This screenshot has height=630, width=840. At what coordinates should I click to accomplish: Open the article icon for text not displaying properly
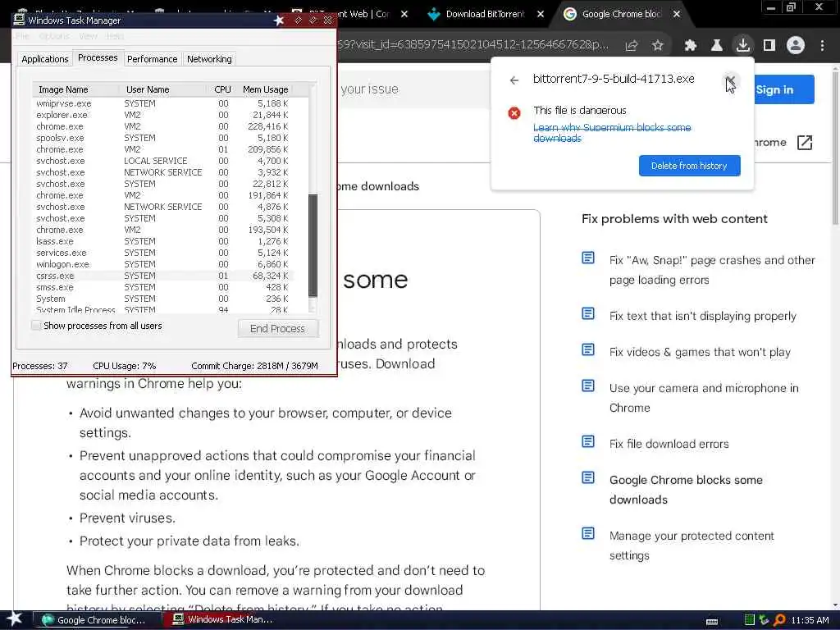click(588, 314)
